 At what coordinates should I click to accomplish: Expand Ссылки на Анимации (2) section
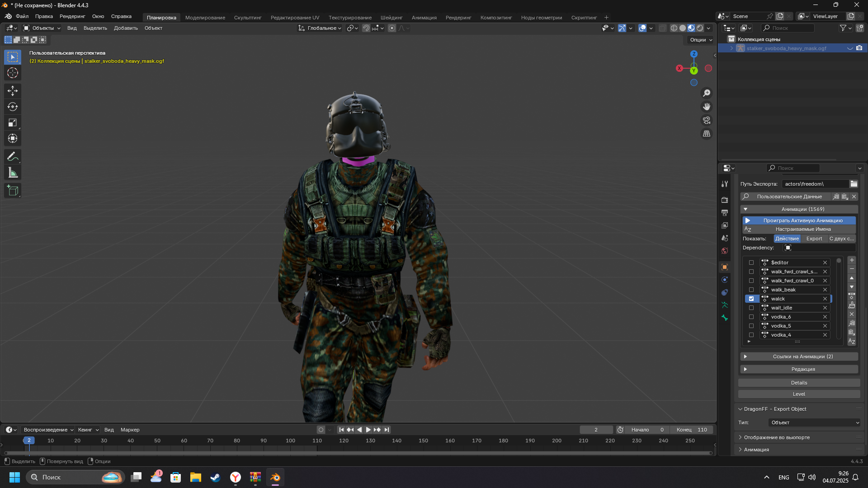coord(799,357)
